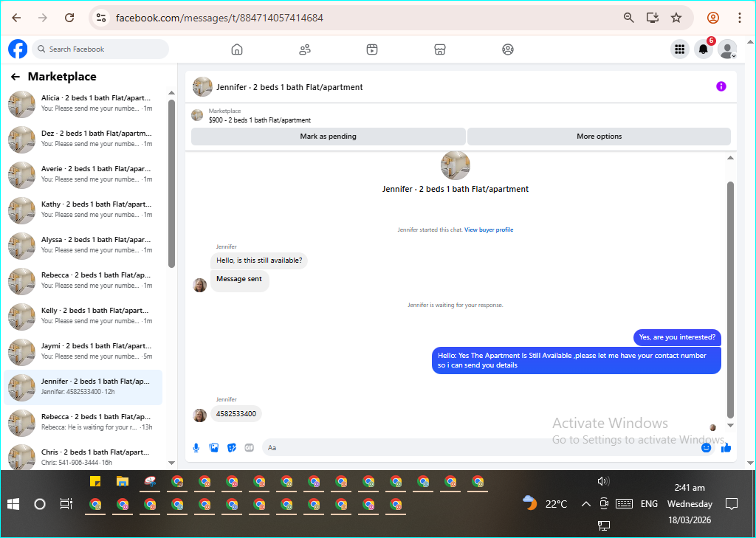
Task: Open the Reels video icon
Action: [372, 49]
